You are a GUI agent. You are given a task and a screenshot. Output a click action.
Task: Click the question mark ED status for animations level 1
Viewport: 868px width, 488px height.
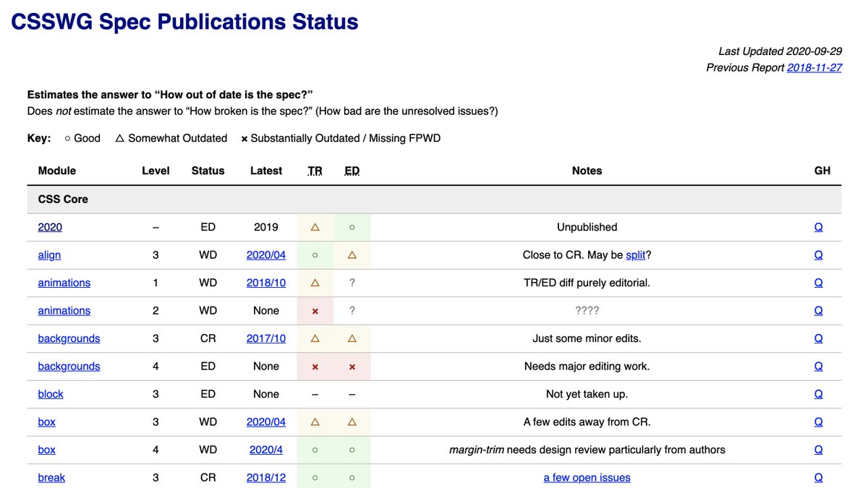point(352,282)
